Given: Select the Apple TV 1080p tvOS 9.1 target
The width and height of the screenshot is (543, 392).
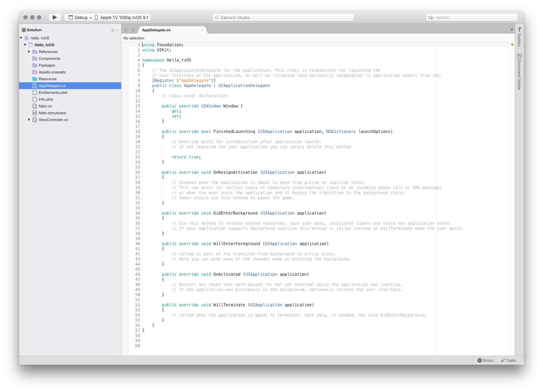Looking at the screenshot, I should tap(121, 17).
